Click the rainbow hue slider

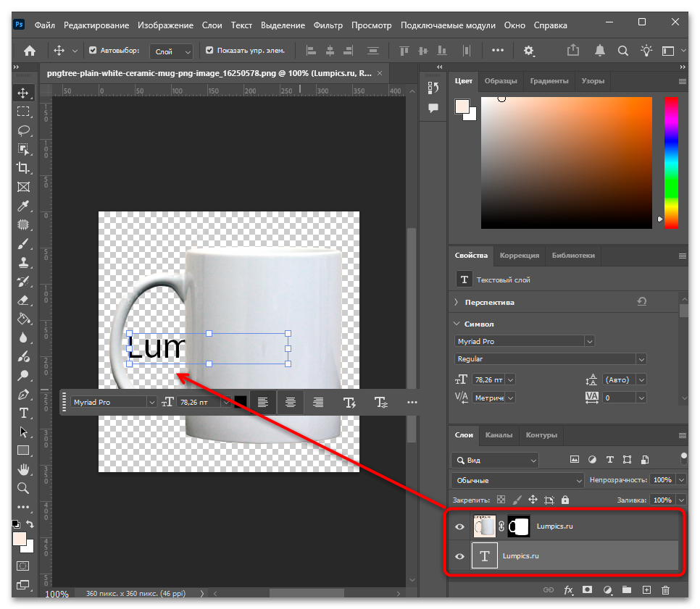[671, 163]
